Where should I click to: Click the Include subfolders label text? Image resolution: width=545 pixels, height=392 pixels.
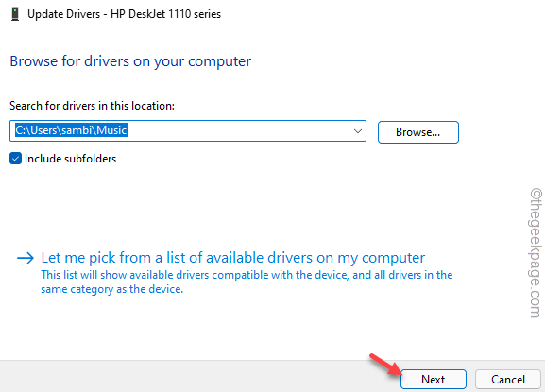pos(70,159)
